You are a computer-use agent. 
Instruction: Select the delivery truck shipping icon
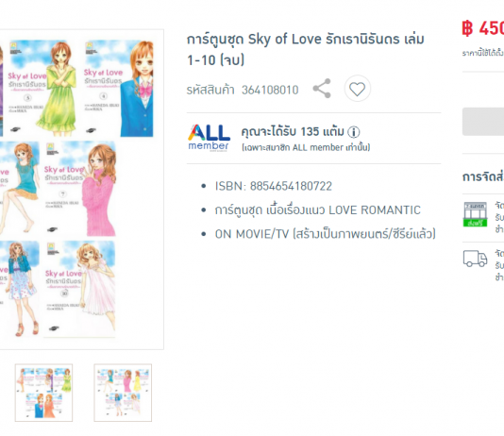point(475,259)
